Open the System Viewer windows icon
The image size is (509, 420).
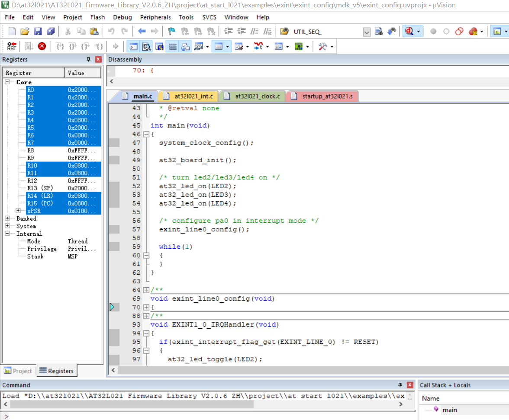pyautogui.click(x=299, y=47)
